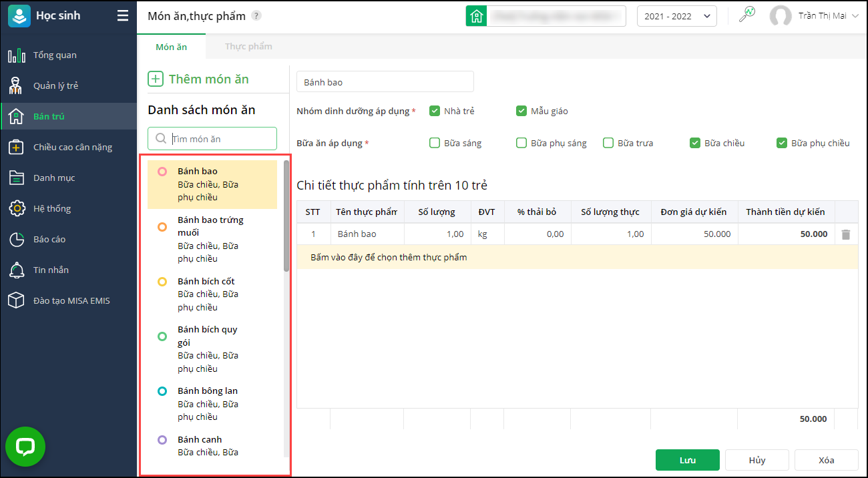Open the search analytics magnifier icon

click(x=746, y=15)
